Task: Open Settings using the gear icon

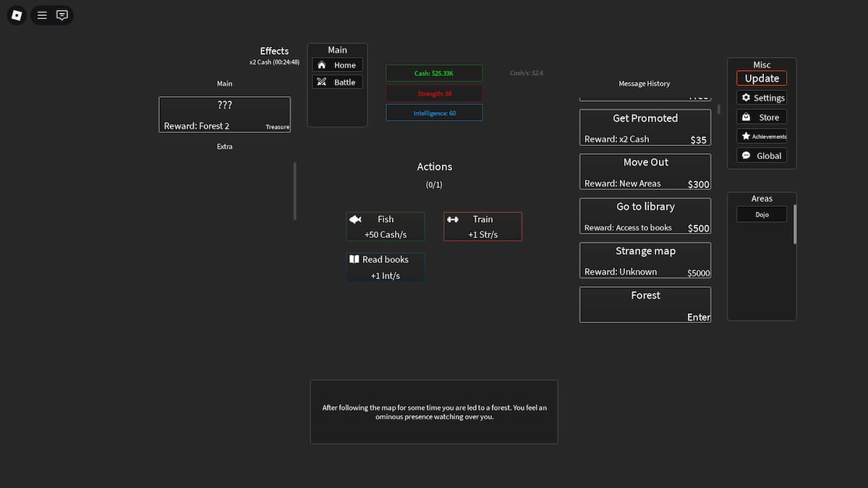Action: (x=746, y=97)
